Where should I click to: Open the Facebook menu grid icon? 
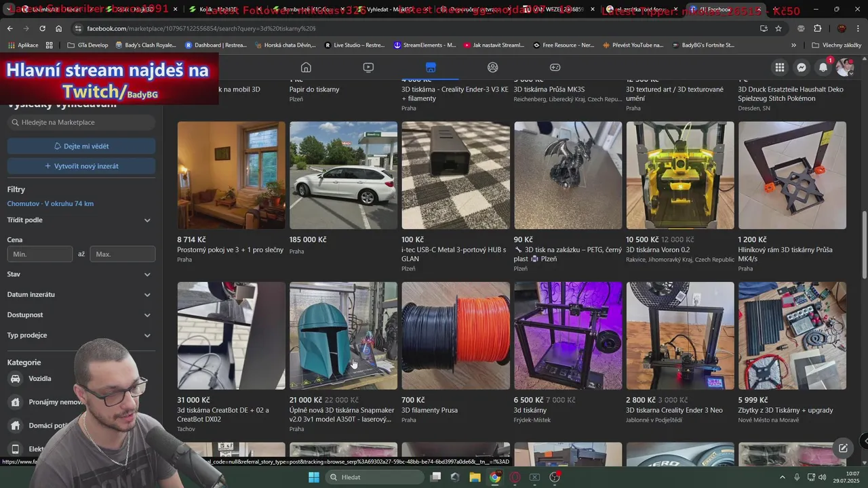(780, 67)
